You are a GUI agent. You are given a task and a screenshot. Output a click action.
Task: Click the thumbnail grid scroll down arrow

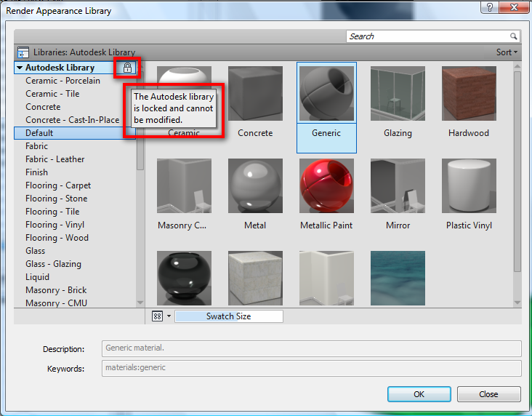(x=517, y=303)
